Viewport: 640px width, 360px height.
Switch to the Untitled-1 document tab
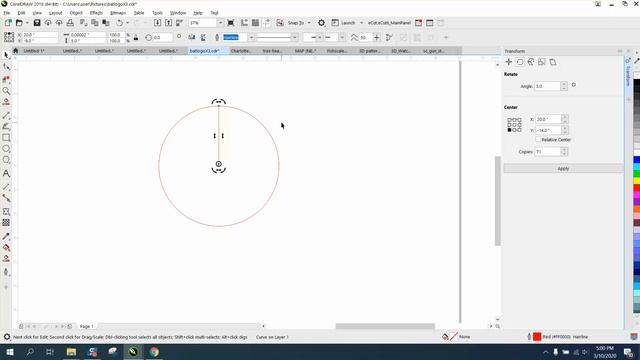(x=34, y=51)
